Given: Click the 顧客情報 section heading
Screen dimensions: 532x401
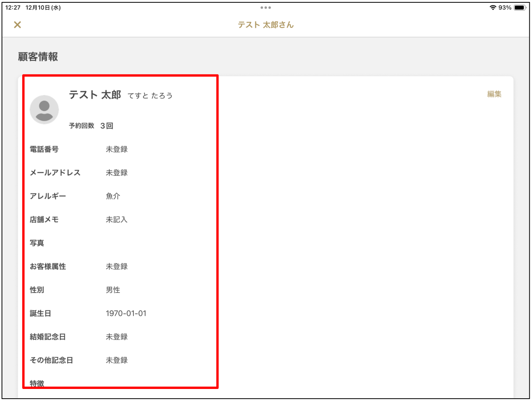Looking at the screenshot, I should (37, 56).
